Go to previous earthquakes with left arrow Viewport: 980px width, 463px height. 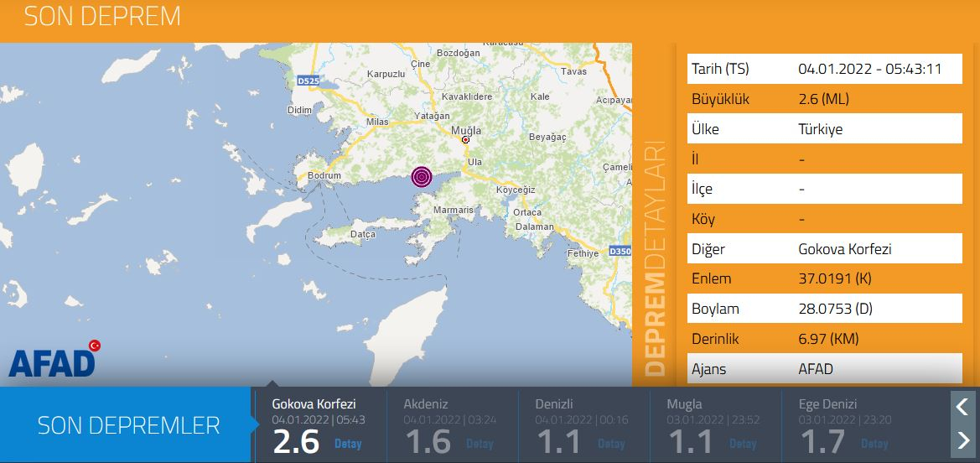[x=962, y=408]
